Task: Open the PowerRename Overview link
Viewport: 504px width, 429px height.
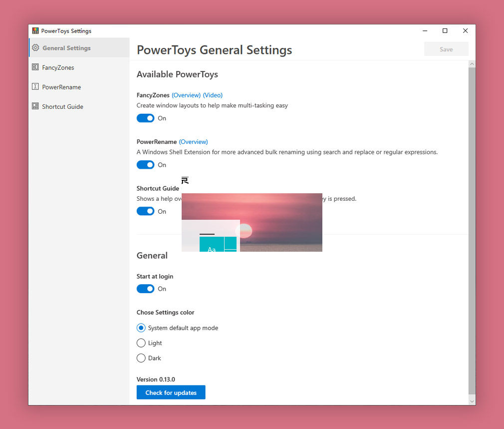Action: 193,142
